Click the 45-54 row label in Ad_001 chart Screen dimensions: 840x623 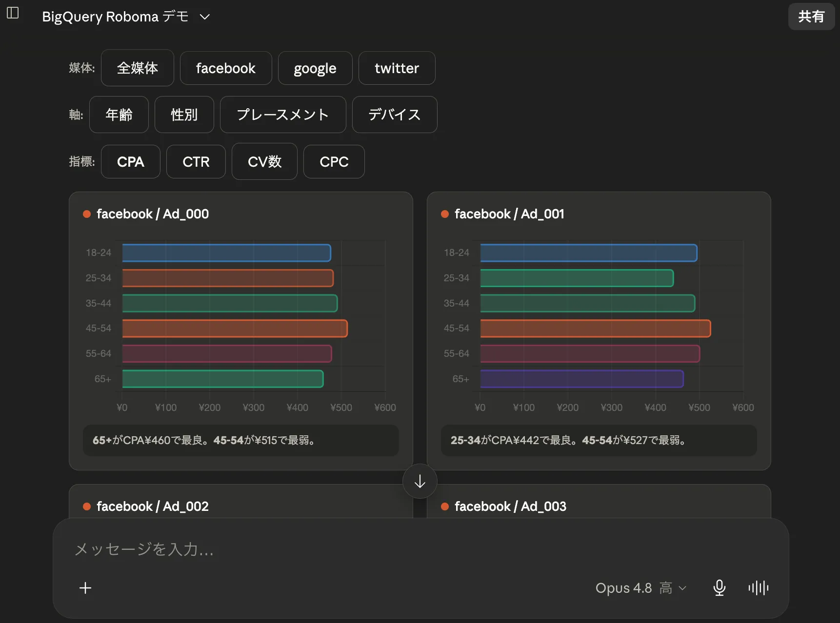coord(456,328)
